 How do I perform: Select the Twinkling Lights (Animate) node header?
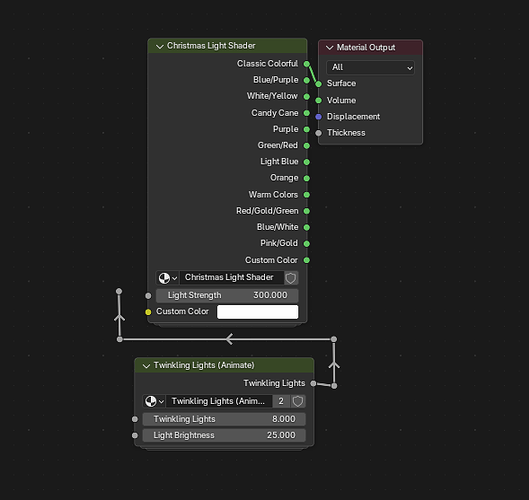tap(224, 366)
